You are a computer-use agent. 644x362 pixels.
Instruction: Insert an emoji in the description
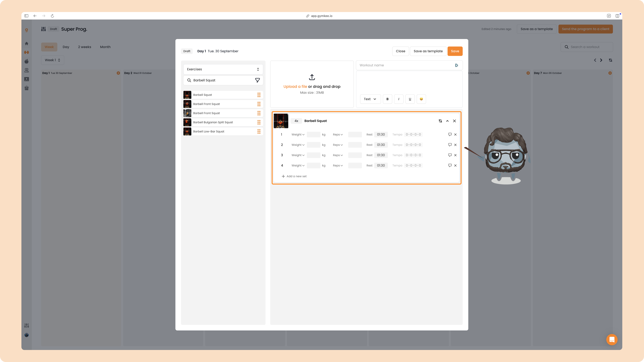click(421, 99)
